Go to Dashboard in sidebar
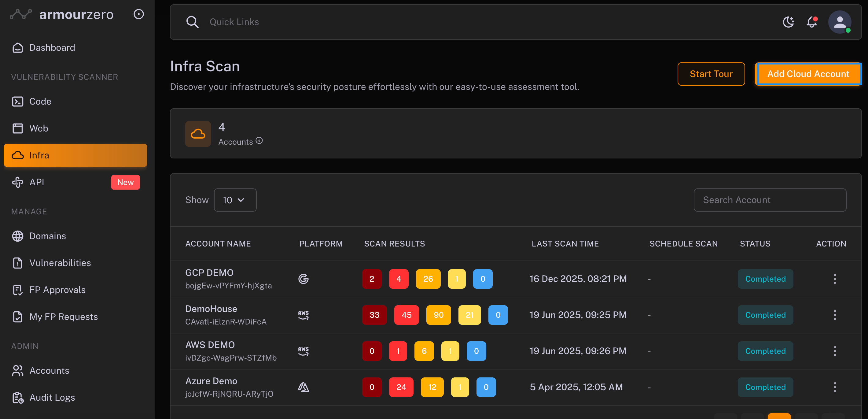 pos(52,47)
